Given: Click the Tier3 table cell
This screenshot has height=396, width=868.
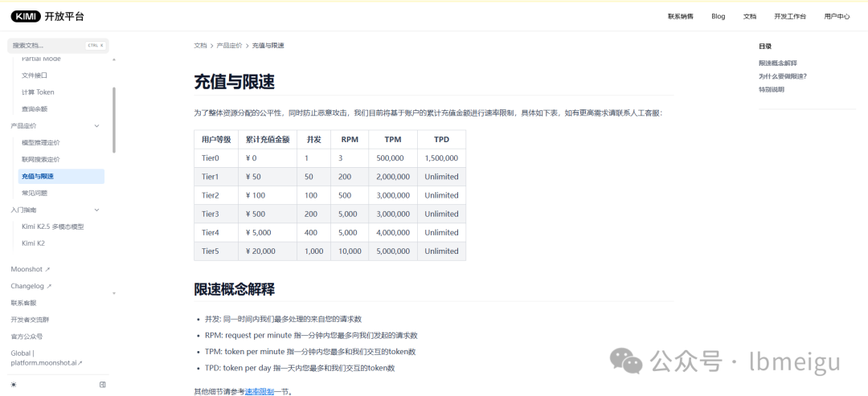Looking at the screenshot, I should pyautogui.click(x=216, y=214).
